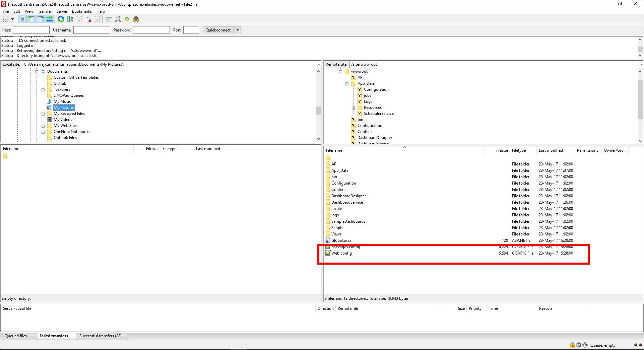Open the Quickconnect history dropdown arrow
This screenshot has height=350, width=644.
pos(238,30)
